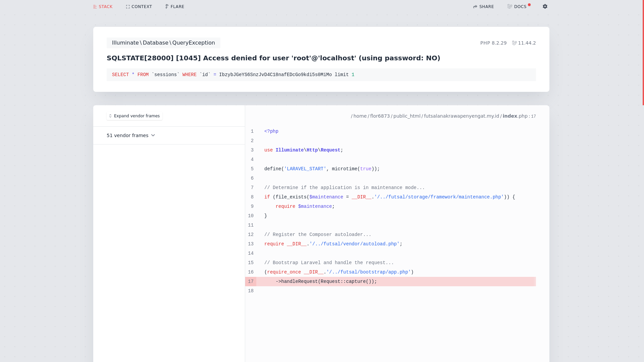The image size is (644, 362).
Task: Click comment 'Determine if the application is in maintenance mode...'
Action: click(344, 188)
